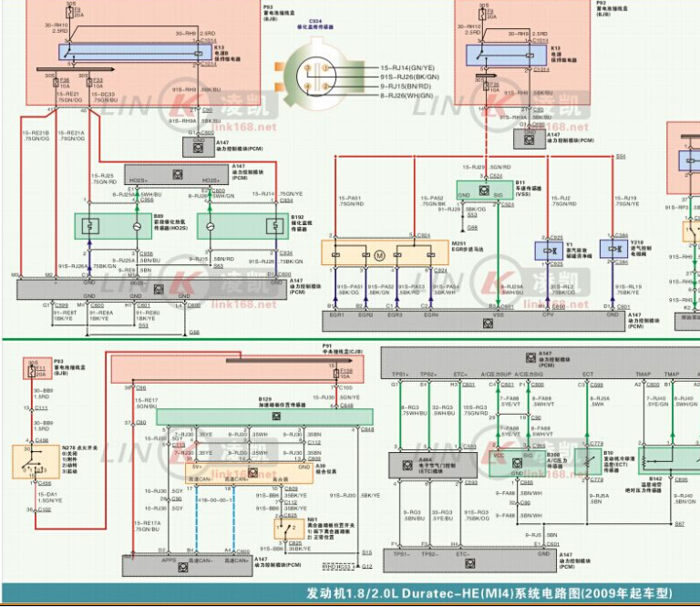This screenshot has height=607, width=700.
Task: Click the B10 ECT sensor thermistor symbol
Action: pos(587,461)
